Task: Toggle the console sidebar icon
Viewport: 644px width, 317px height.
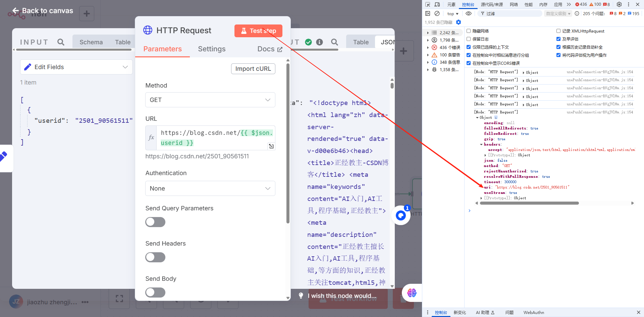Action: (x=428, y=13)
